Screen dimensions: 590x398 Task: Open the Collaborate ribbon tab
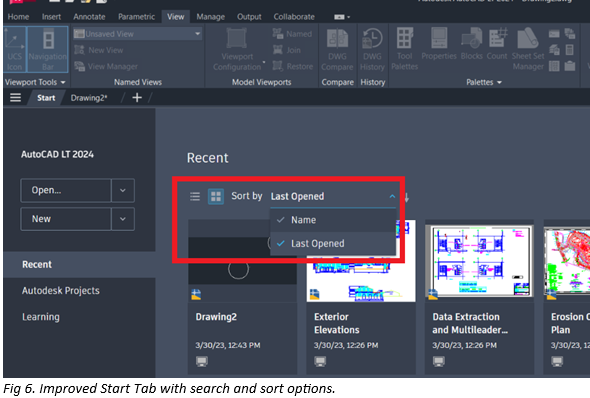[x=294, y=17]
